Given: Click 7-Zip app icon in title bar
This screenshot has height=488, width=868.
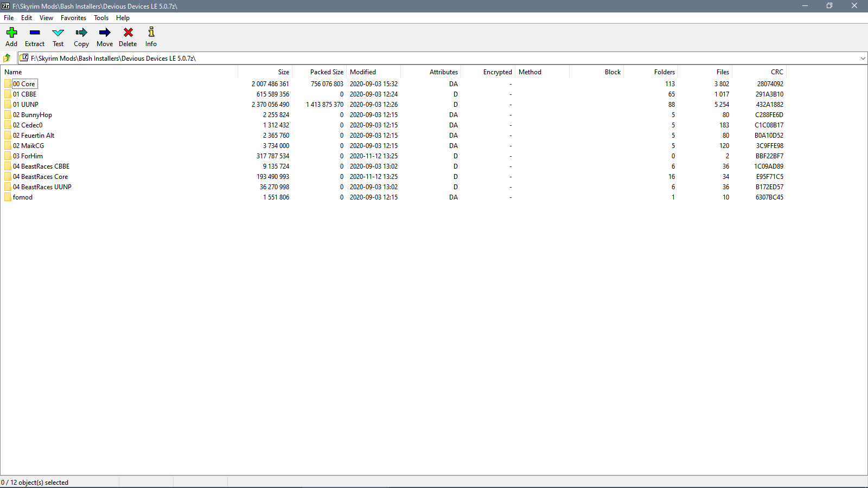Looking at the screenshot, I should coord(5,6).
